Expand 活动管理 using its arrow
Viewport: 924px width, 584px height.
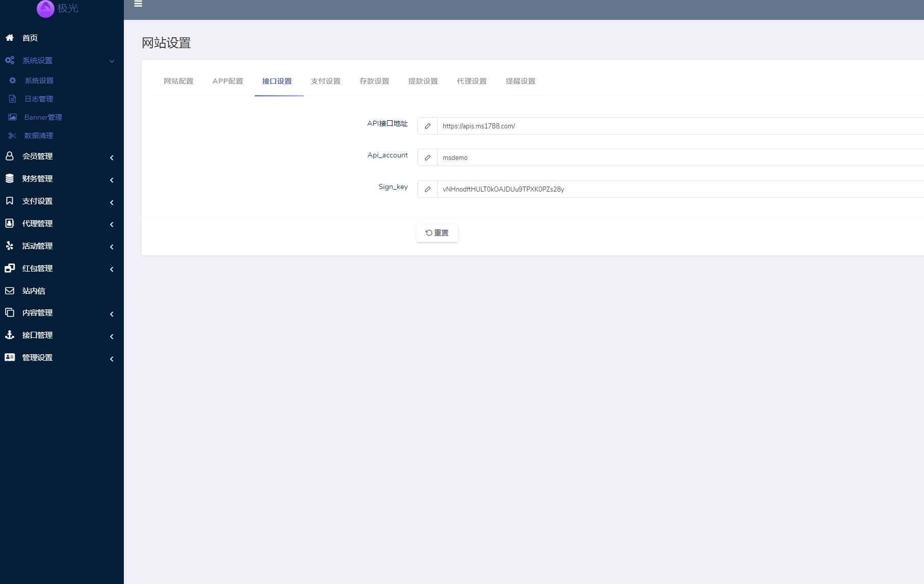pos(112,247)
